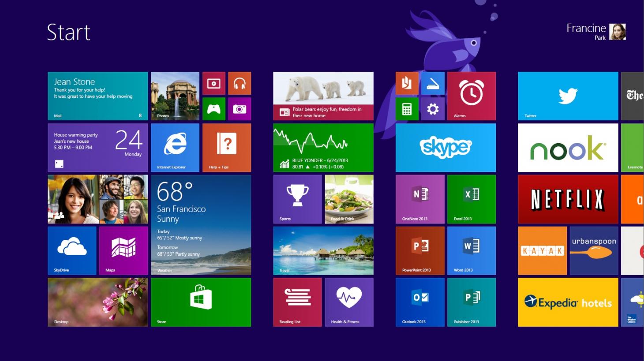Open the Alarms app
The height and width of the screenshot is (361, 644).
pyautogui.click(x=471, y=96)
